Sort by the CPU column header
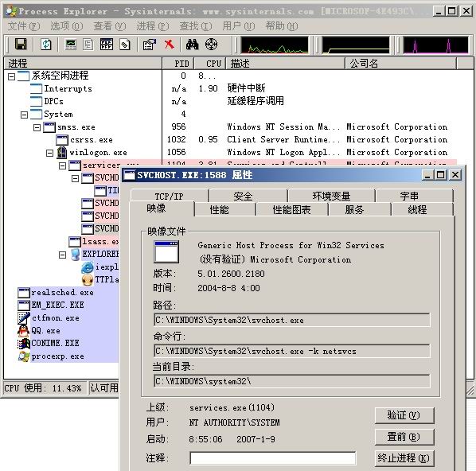The height and width of the screenshot is (471, 476). (210, 64)
